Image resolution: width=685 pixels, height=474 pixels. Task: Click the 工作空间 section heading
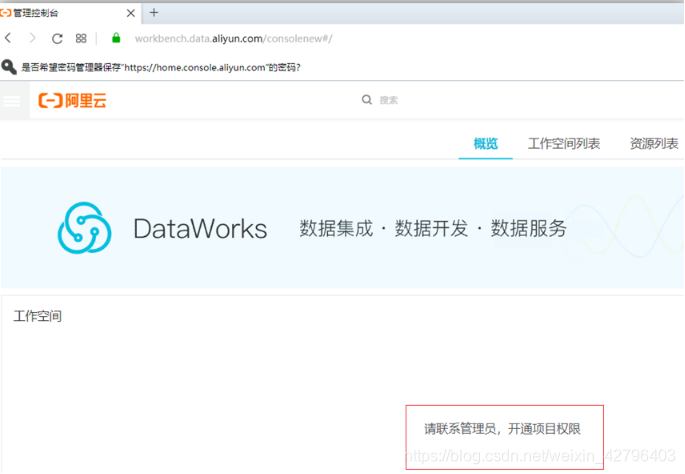click(x=38, y=316)
